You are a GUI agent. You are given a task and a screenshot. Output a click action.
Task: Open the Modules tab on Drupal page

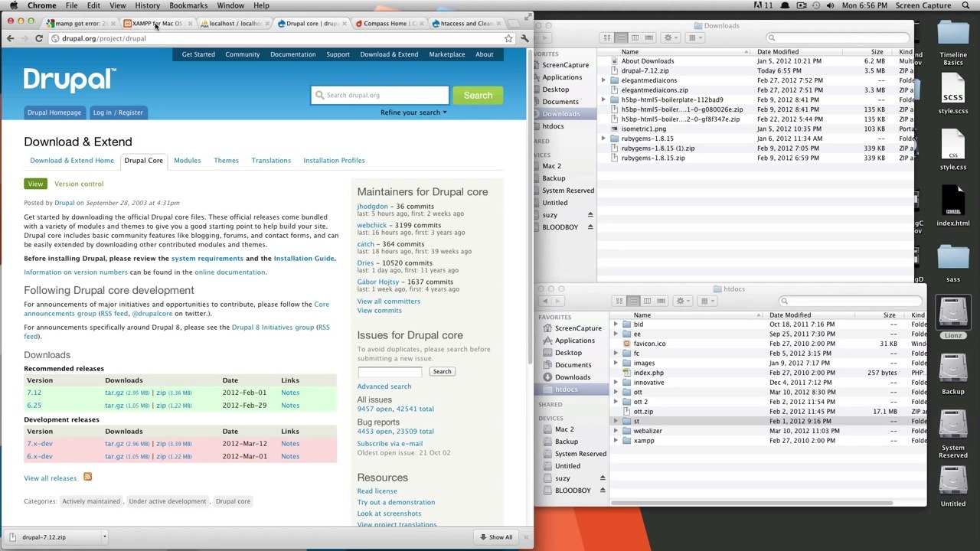187,161
